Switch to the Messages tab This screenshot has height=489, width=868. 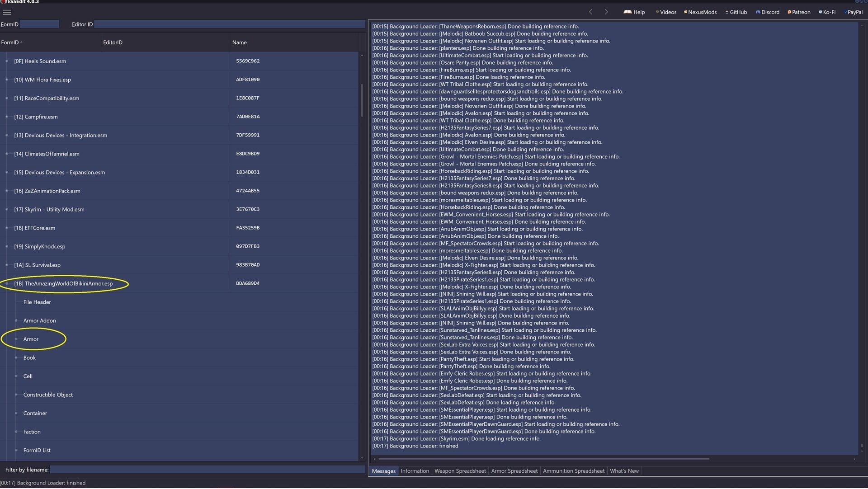coord(383,471)
